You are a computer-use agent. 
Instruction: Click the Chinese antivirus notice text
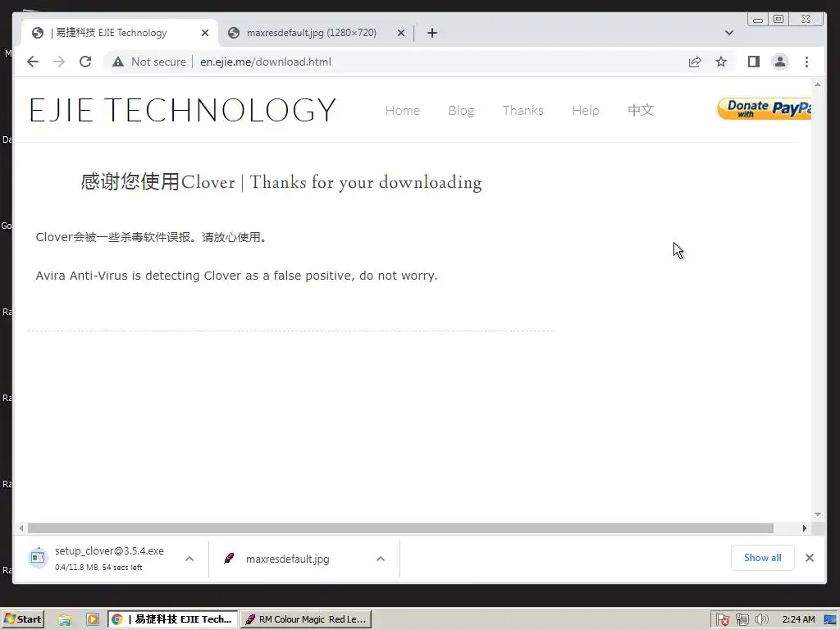[151, 237]
